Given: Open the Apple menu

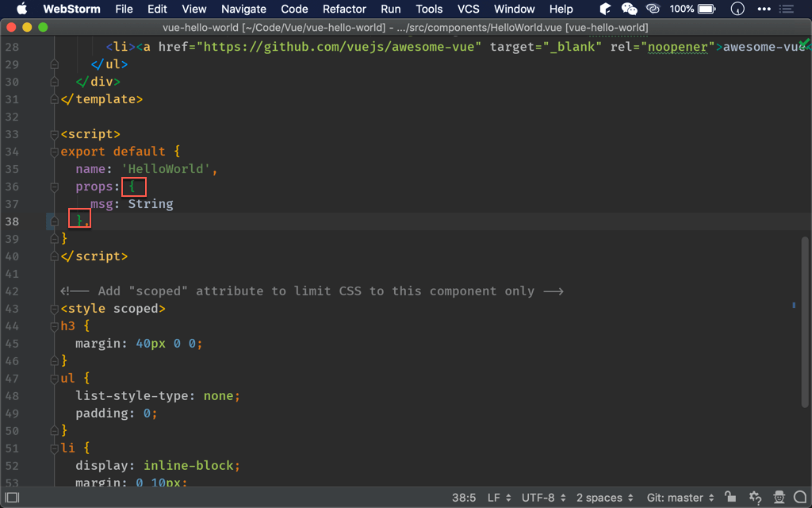Looking at the screenshot, I should click(21, 9).
